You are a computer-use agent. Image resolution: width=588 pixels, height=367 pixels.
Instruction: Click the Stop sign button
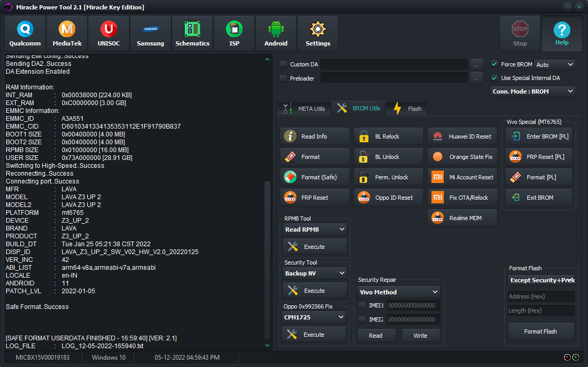[x=520, y=34]
